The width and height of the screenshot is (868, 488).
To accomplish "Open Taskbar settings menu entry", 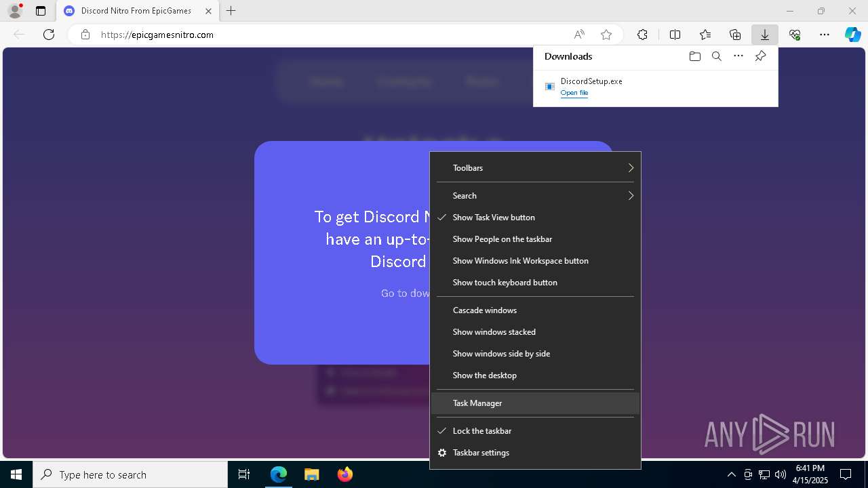I will 535,453.
